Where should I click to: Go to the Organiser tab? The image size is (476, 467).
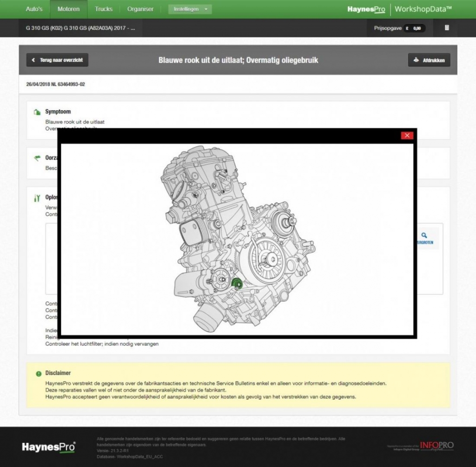[140, 9]
